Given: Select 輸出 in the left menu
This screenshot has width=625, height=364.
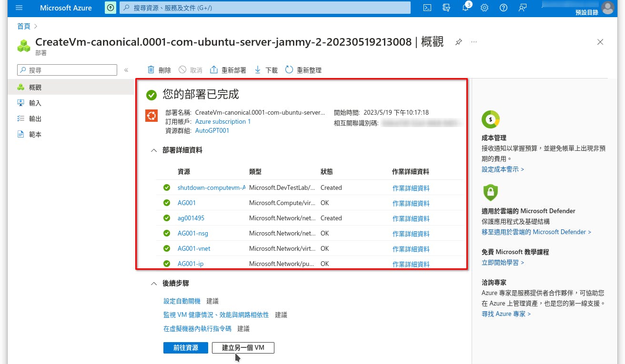Looking at the screenshot, I should click(x=71, y=119).
